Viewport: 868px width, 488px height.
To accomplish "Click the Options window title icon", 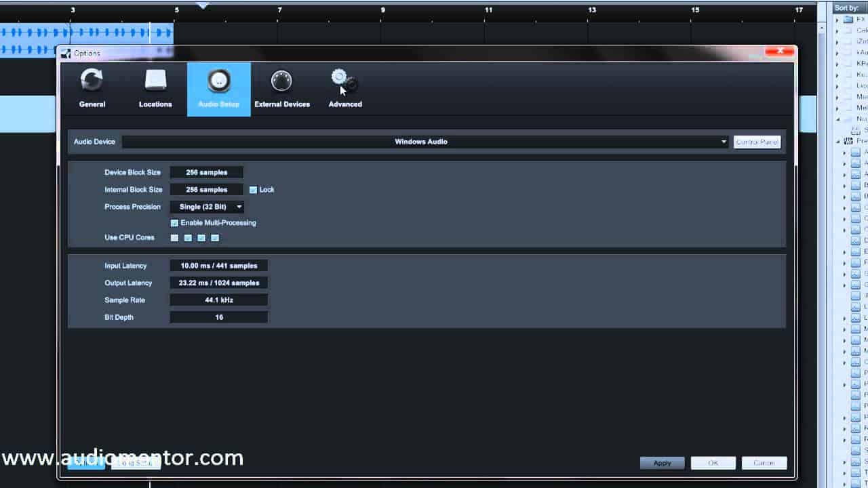I will click(x=66, y=54).
